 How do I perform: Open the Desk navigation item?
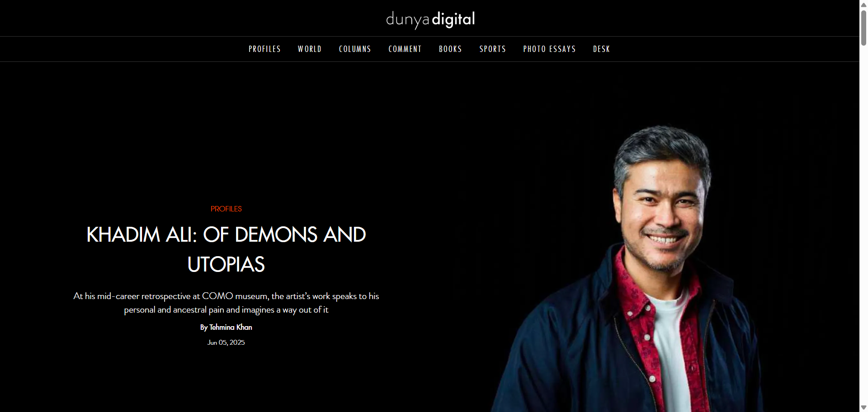(601, 49)
